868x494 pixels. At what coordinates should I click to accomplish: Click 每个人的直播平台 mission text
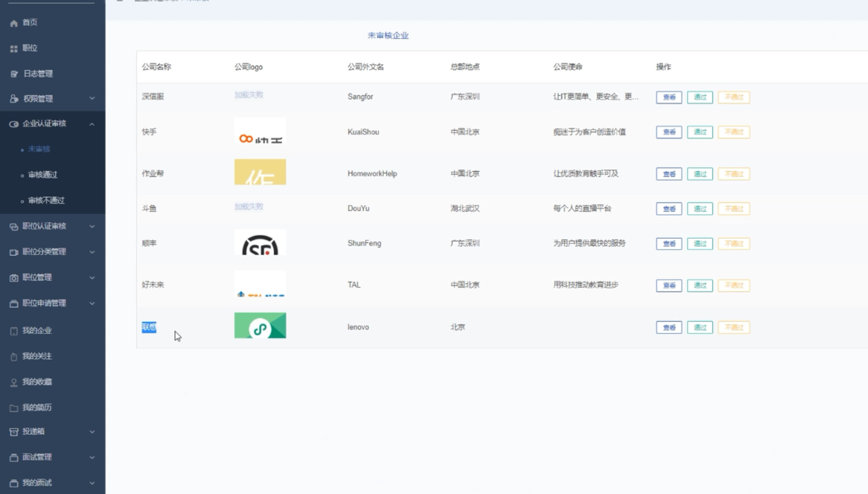(583, 208)
